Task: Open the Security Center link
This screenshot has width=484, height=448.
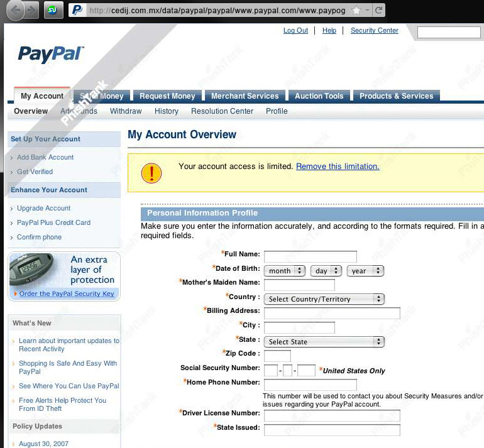Action: pyautogui.click(x=375, y=30)
